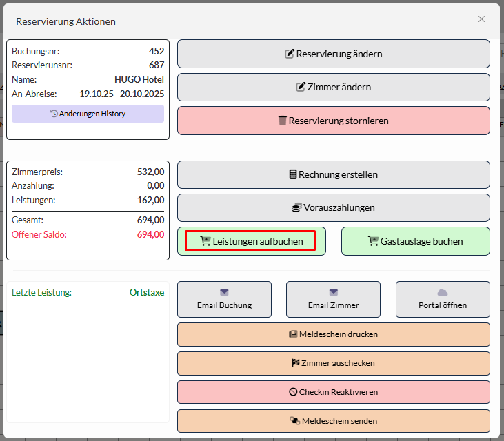Click the trash icon on Reservierung stornieren

tap(282, 121)
